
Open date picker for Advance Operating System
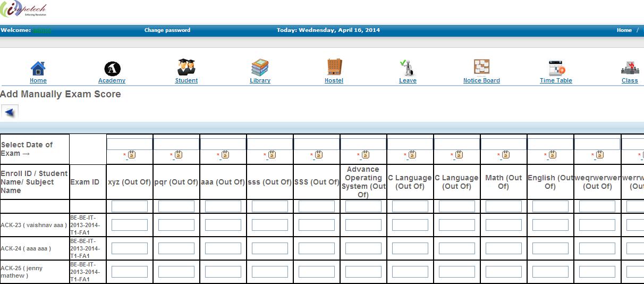pyautogui.click(x=366, y=155)
